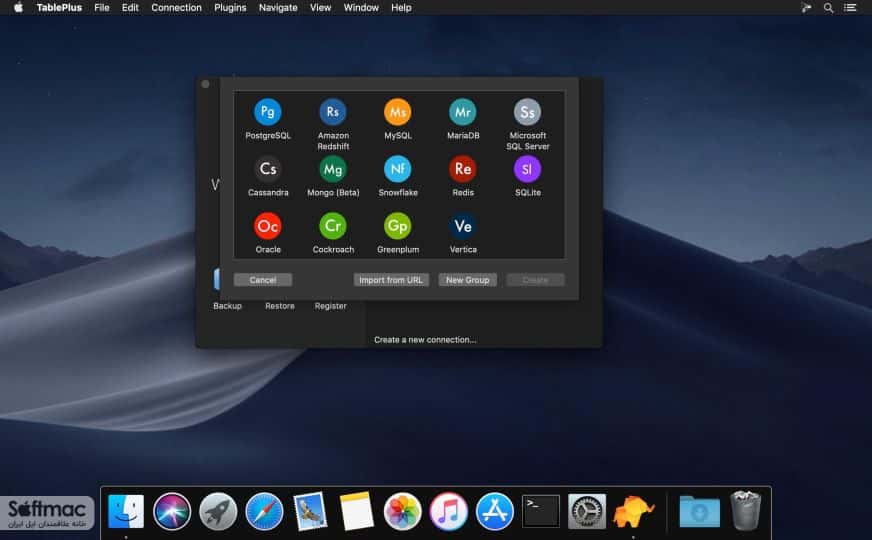Open the Apple menu
This screenshot has width=872, height=540.
pyautogui.click(x=18, y=8)
